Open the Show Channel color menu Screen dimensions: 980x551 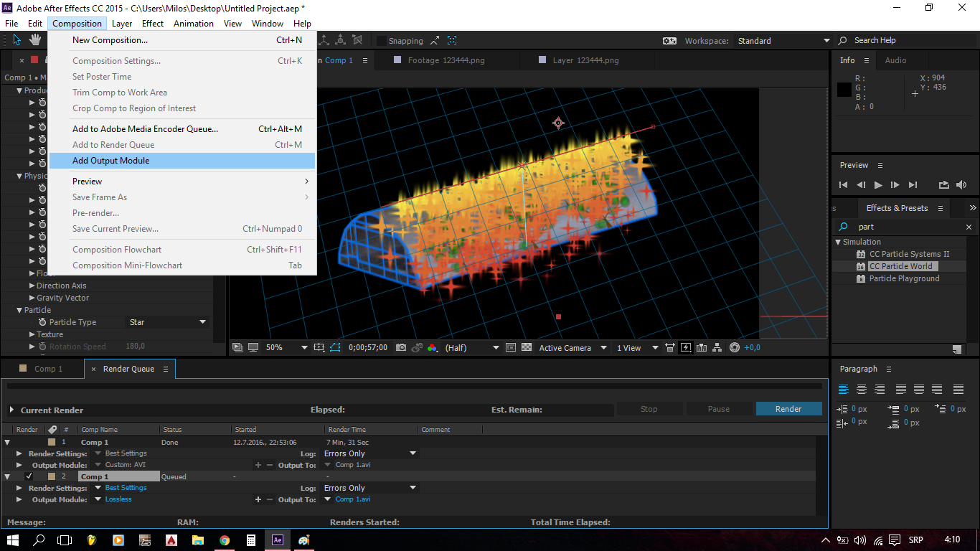pyautogui.click(x=433, y=347)
